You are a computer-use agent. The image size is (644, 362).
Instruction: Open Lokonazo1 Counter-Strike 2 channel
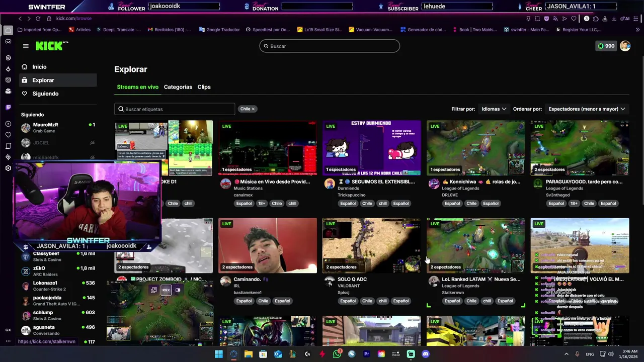click(58, 286)
